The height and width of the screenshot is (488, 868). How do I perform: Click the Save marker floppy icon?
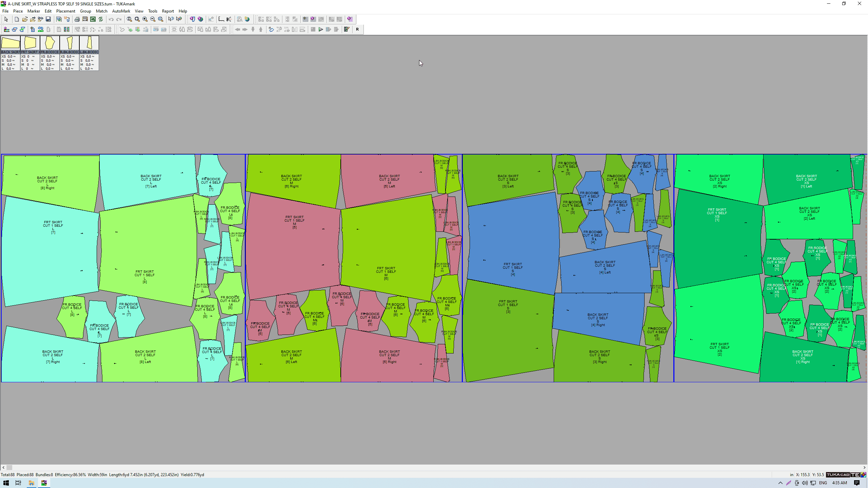[x=48, y=19]
